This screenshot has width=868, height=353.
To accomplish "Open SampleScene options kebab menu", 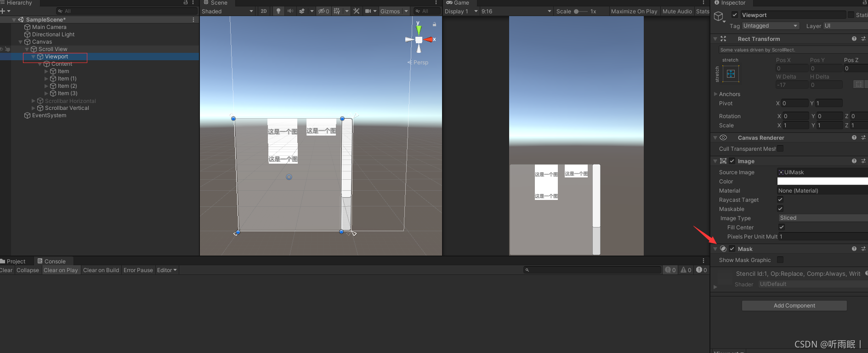I will [x=193, y=20].
